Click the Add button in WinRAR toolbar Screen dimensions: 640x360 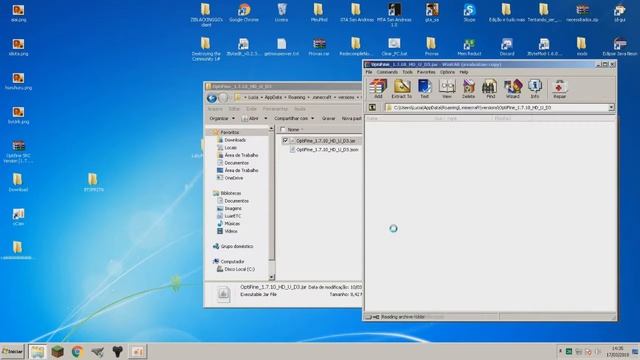378,89
